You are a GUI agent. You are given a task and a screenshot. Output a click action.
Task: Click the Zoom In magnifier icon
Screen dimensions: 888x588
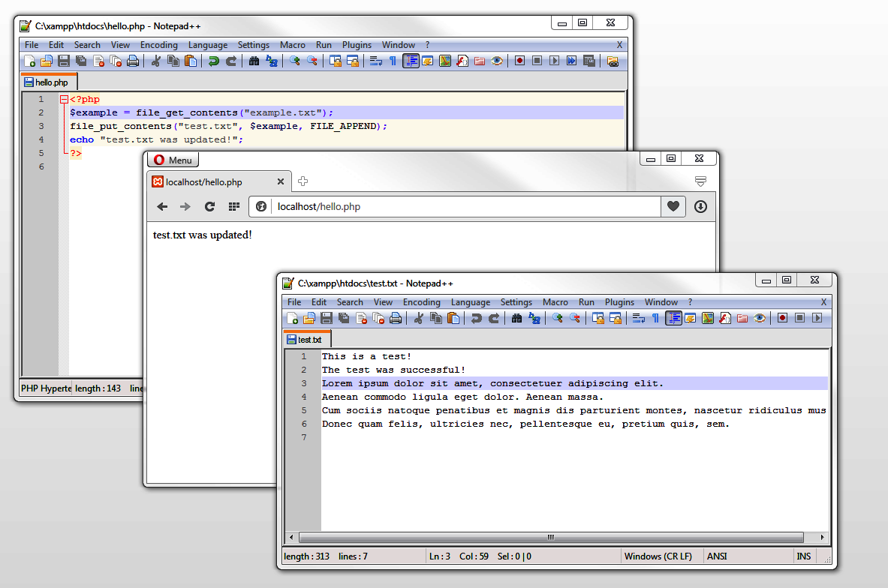click(293, 61)
